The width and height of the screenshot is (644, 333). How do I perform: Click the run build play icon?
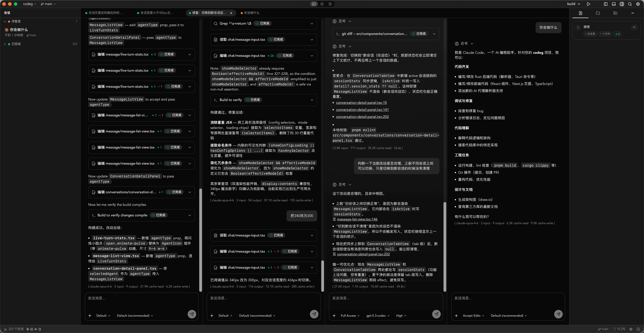(x=588, y=4)
